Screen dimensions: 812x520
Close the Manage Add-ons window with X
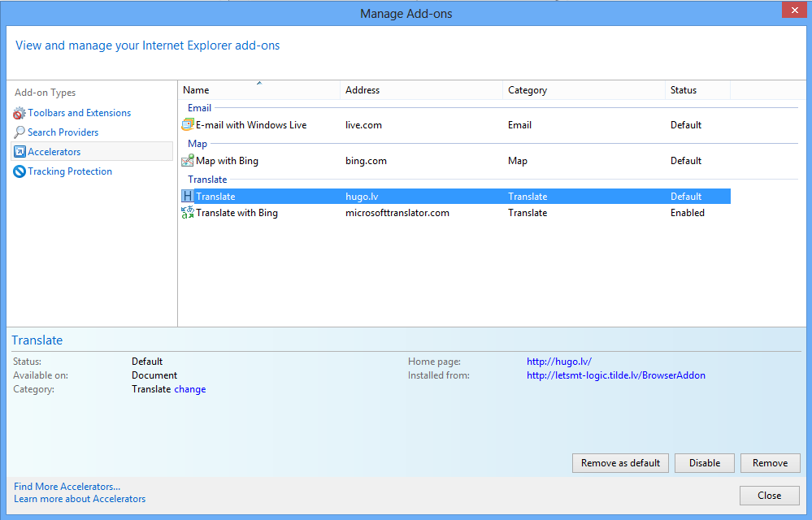pos(794,11)
